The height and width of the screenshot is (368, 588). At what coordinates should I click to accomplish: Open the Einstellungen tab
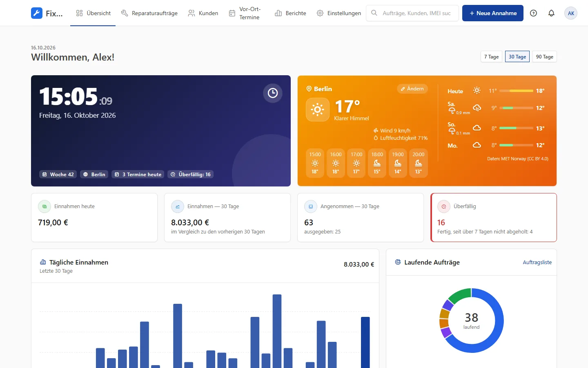(x=339, y=13)
